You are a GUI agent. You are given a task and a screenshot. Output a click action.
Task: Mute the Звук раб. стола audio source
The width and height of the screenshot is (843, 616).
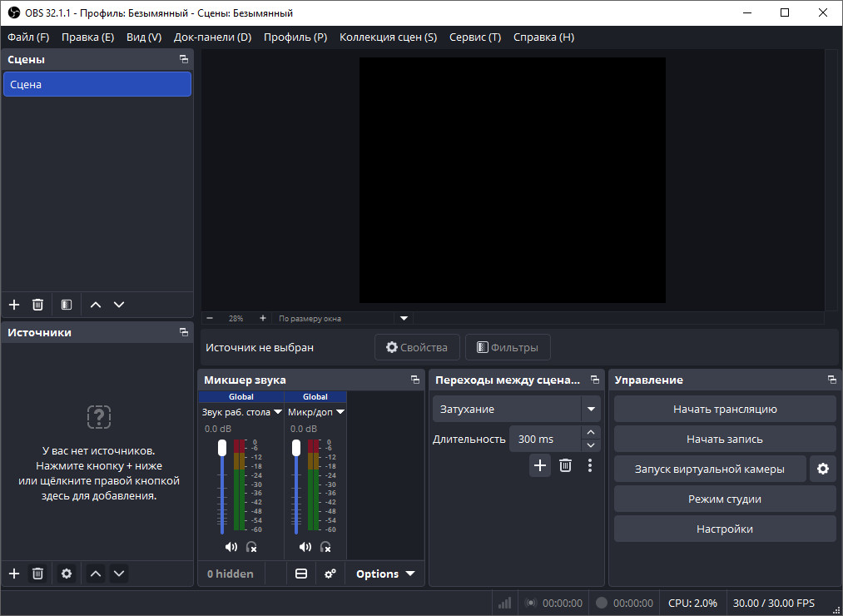[231, 547]
